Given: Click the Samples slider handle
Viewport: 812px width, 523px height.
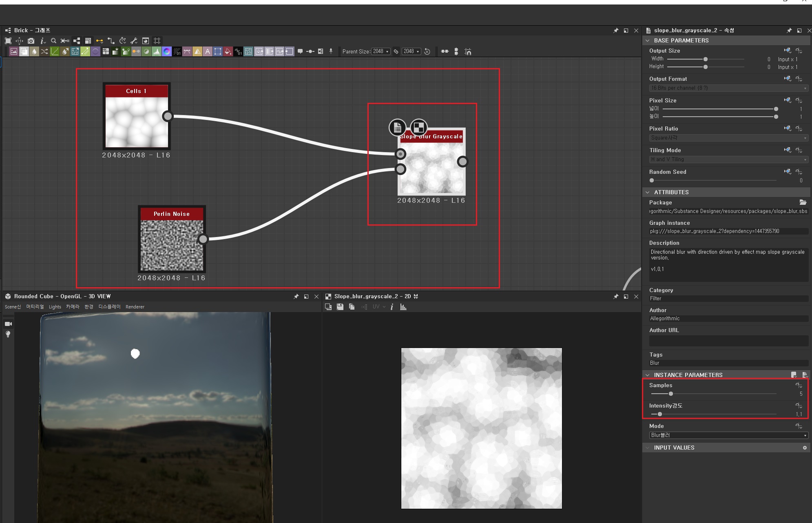Looking at the screenshot, I should point(671,394).
